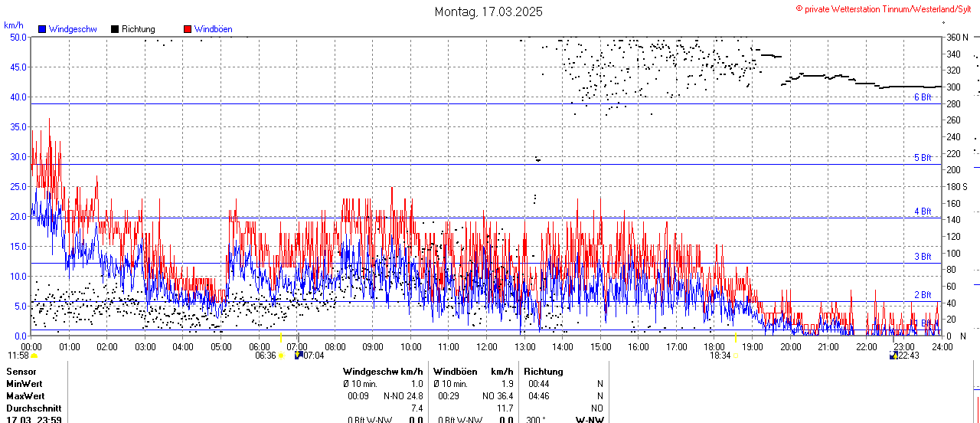
Task: Click the 00:09 max speed time
Action: [358, 396]
